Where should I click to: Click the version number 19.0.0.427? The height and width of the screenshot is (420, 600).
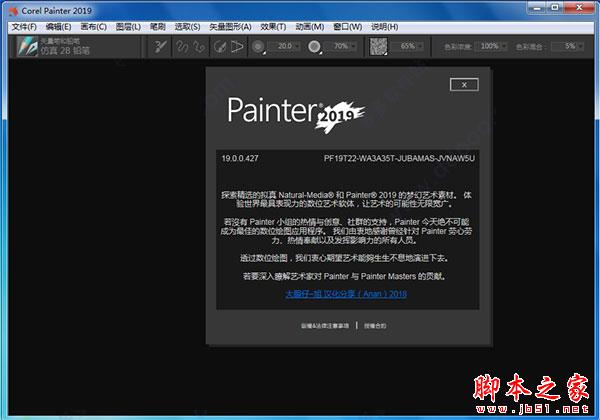240,158
